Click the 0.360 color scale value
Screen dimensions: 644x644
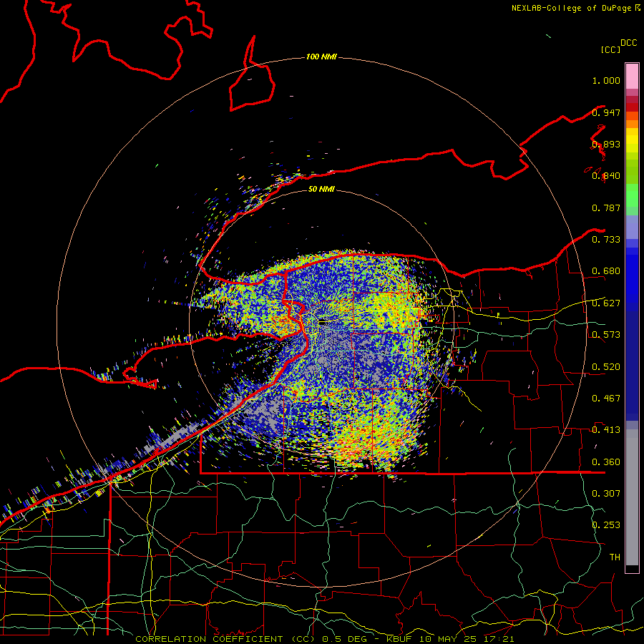point(606,462)
